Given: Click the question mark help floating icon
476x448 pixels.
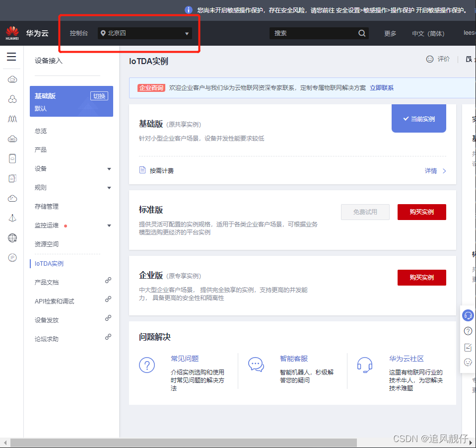Looking at the screenshot, I should (x=468, y=331).
